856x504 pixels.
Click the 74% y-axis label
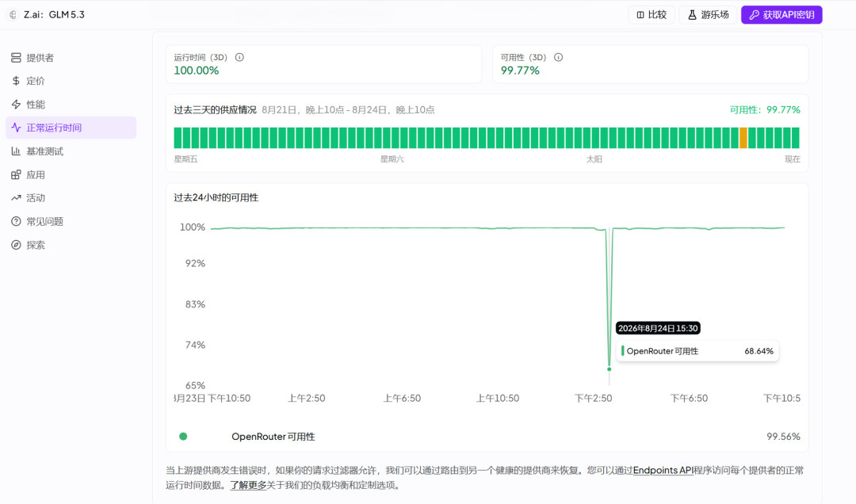[x=195, y=345]
